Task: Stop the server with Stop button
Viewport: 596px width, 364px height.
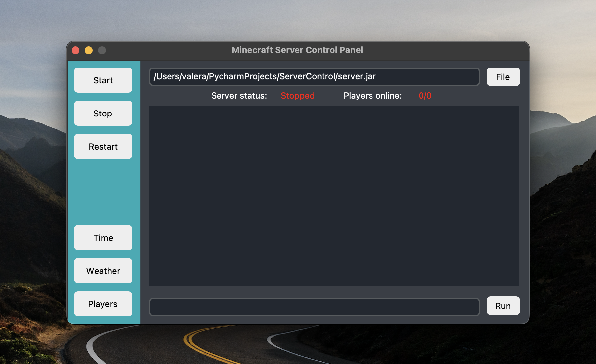Action: (x=103, y=113)
